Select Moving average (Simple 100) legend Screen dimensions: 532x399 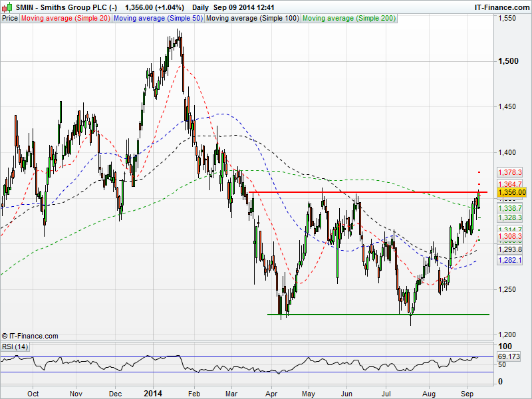(x=253, y=19)
